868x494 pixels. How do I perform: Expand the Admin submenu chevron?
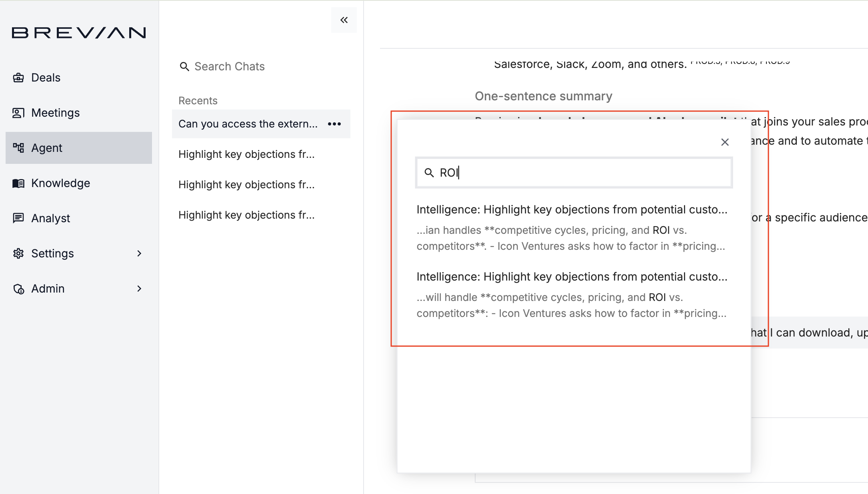click(139, 289)
